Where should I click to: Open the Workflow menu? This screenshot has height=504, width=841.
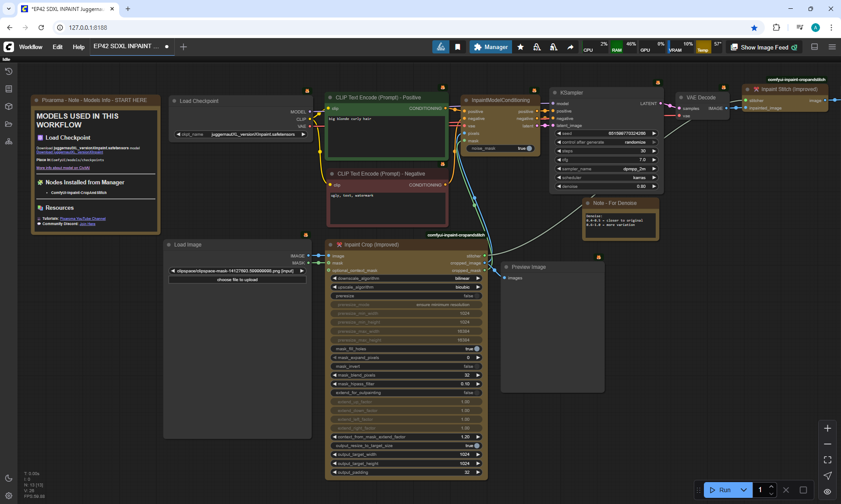point(31,47)
